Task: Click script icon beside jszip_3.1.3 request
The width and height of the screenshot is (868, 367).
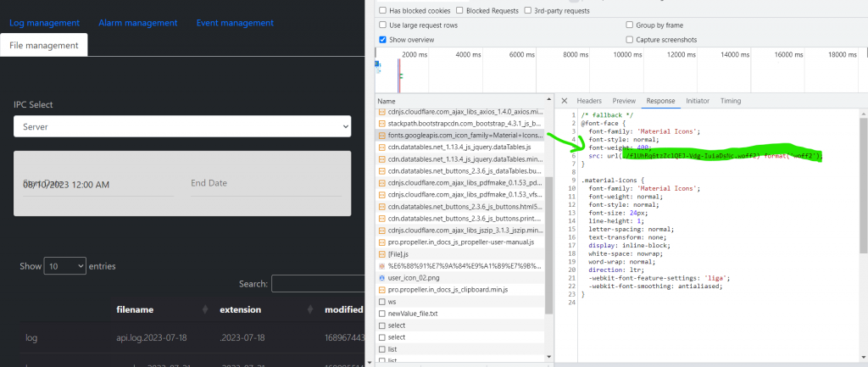Action: tap(382, 231)
